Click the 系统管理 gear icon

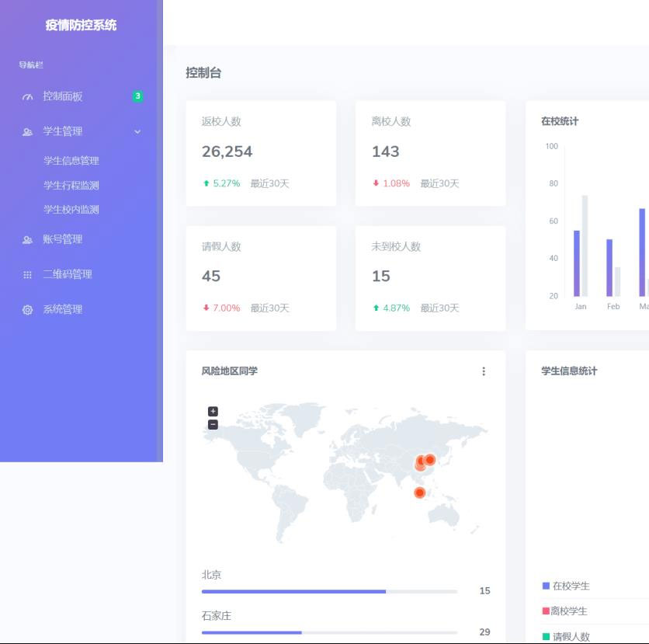[x=27, y=310]
